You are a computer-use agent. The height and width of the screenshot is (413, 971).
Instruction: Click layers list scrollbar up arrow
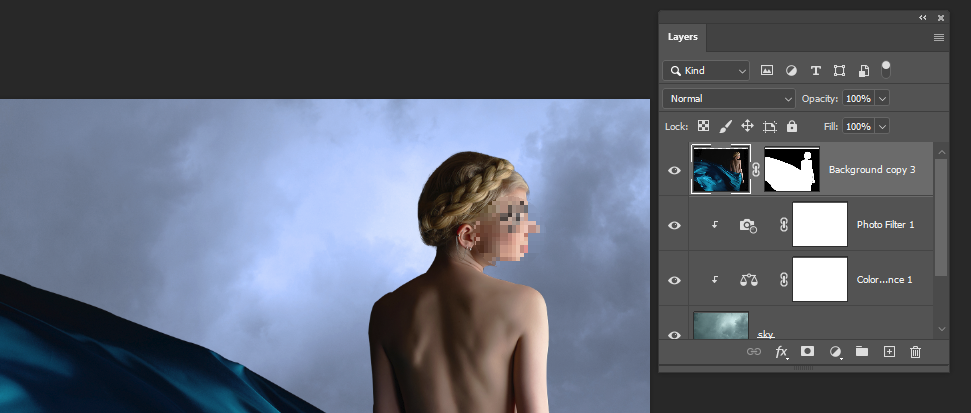pos(942,152)
